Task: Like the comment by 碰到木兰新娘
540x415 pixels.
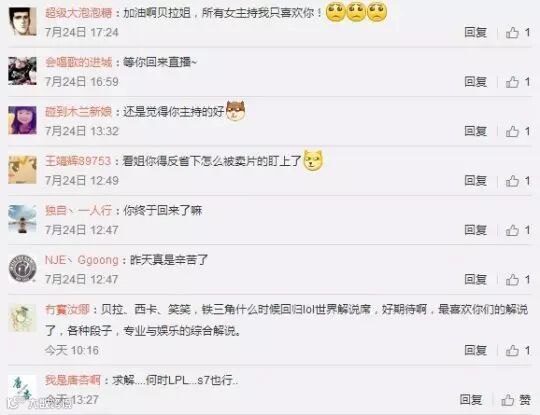Action: click(518, 131)
